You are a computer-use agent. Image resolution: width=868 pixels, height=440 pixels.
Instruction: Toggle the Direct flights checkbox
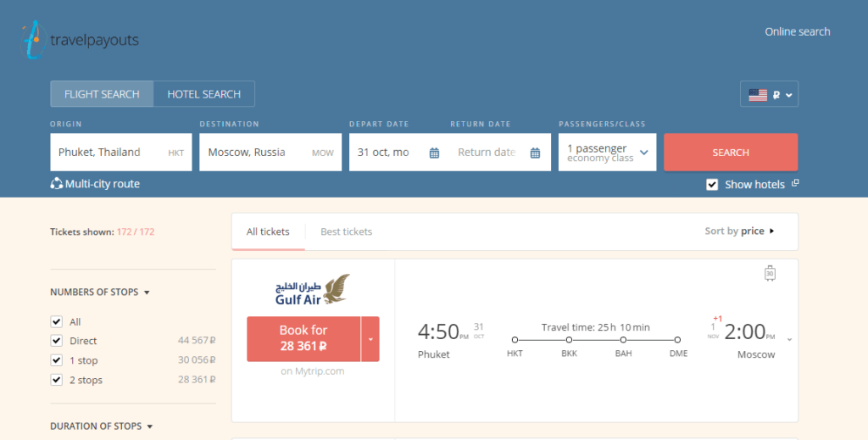click(57, 341)
